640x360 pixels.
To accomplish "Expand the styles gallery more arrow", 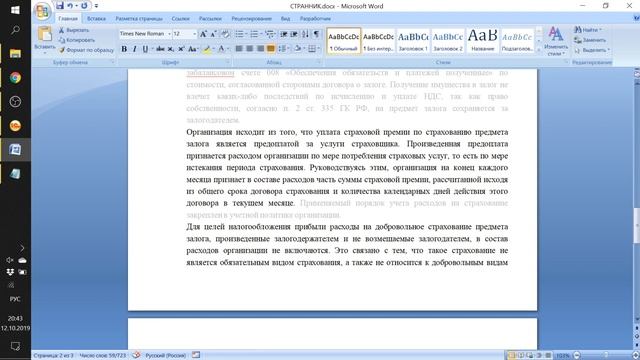I will pyautogui.click(x=539, y=50).
